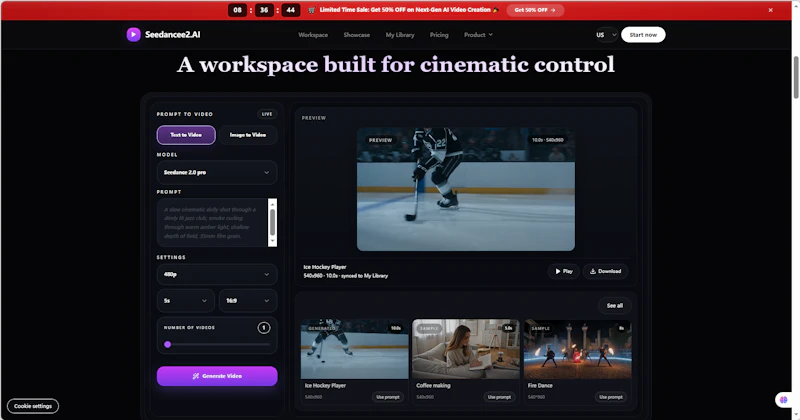Screen dimensions: 800x420
Task: Open the Fire Dance sample thumbnail
Action: pos(578,350)
